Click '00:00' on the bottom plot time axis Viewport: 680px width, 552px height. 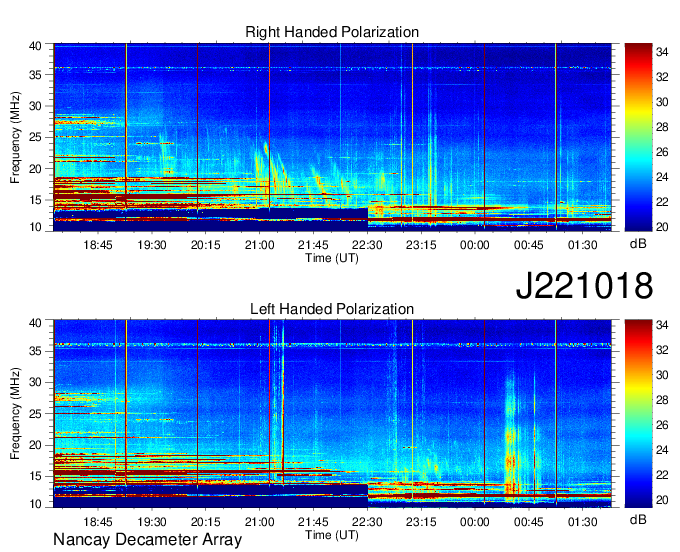point(475,522)
